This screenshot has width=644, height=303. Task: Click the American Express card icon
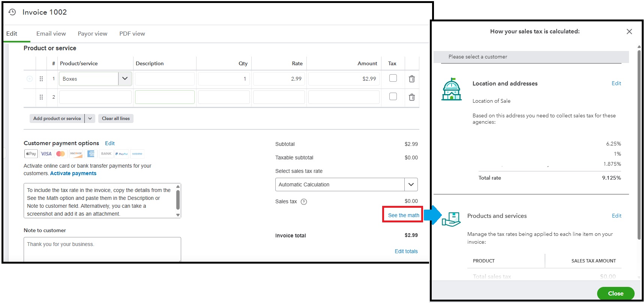tap(91, 154)
